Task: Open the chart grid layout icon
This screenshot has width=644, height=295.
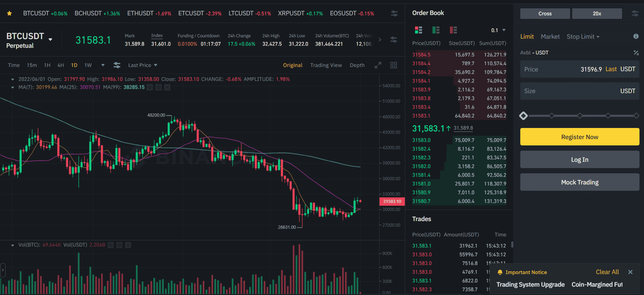Action: [x=393, y=65]
